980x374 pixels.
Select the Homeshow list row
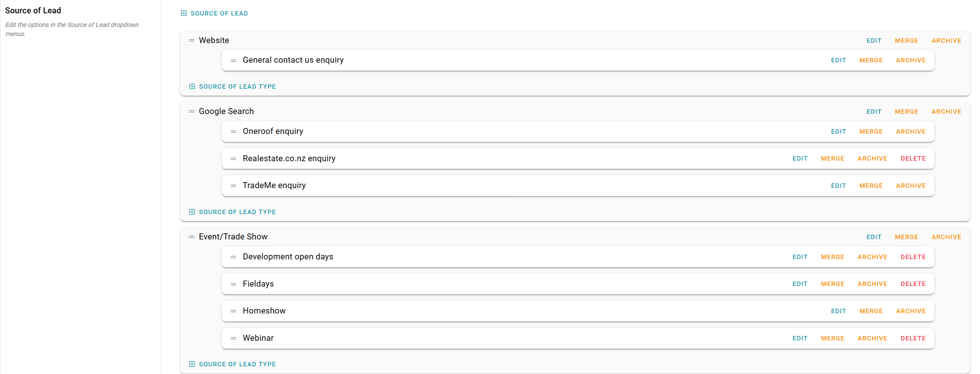click(x=578, y=311)
